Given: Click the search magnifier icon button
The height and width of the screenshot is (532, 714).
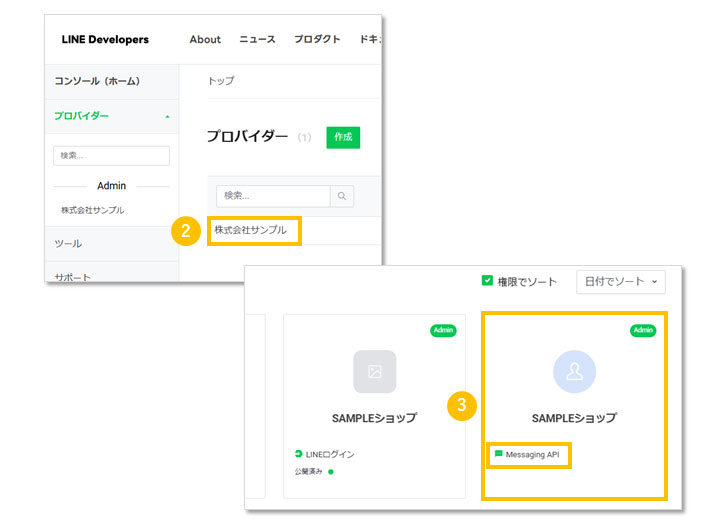Looking at the screenshot, I should pos(342,196).
